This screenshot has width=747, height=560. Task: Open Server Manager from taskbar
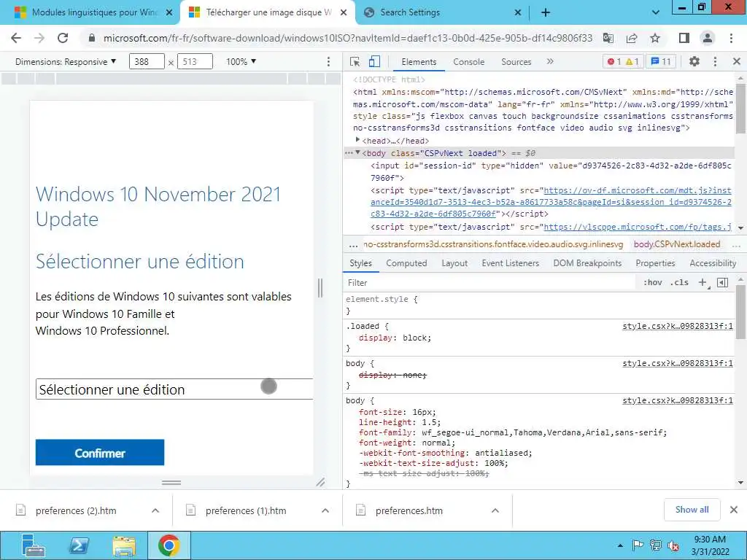click(34, 545)
